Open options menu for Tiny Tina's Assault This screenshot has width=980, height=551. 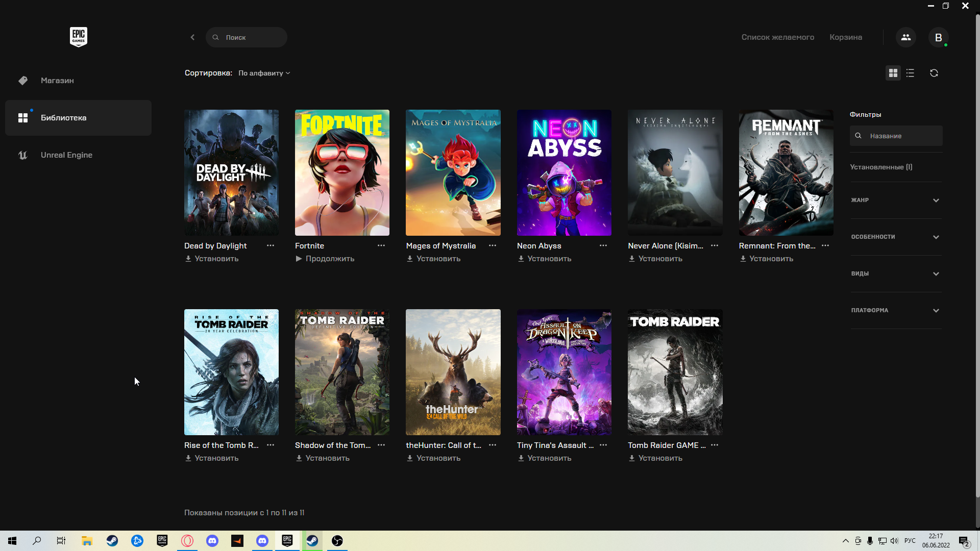click(x=603, y=445)
